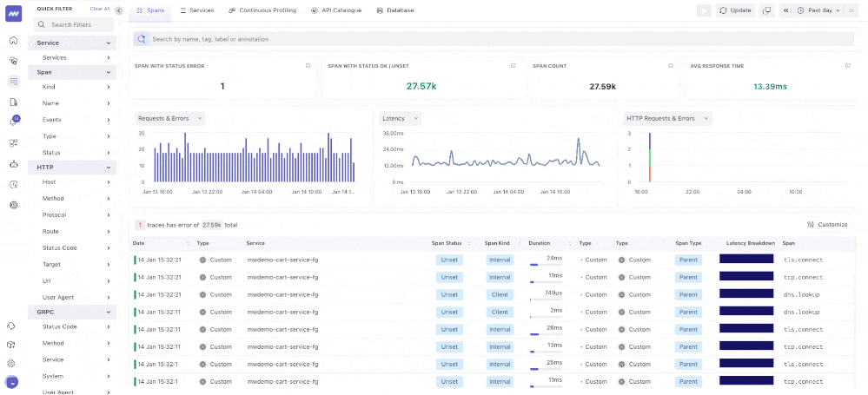The image size is (868, 395).
Task: Switch to the API Catalogue tab
Action: (x=337, y=10)
